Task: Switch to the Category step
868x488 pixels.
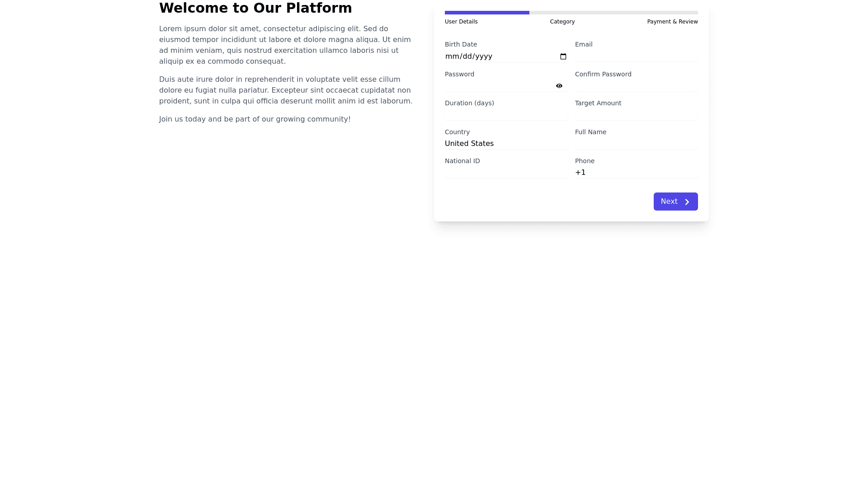Action: [562, 21]
